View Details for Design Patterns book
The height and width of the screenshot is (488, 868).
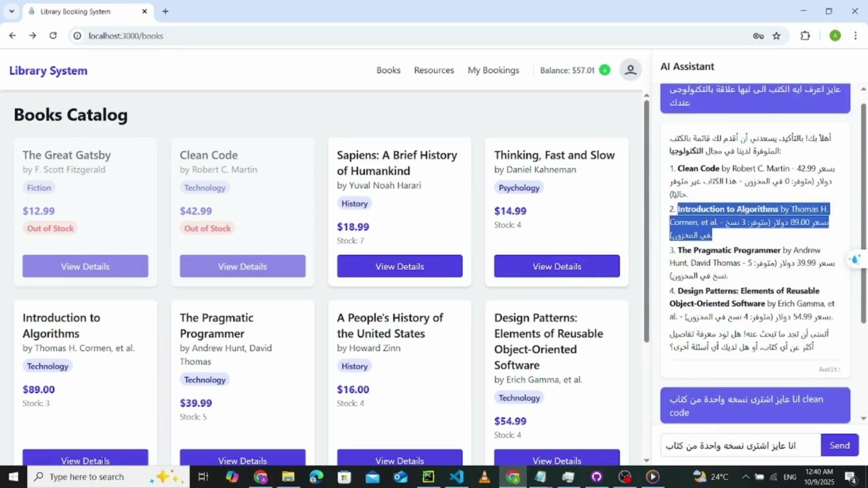click(557, 457)
